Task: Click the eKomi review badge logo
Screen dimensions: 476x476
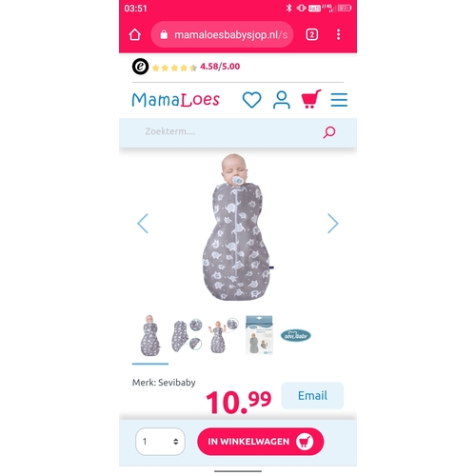Action: tap(140, 67)
